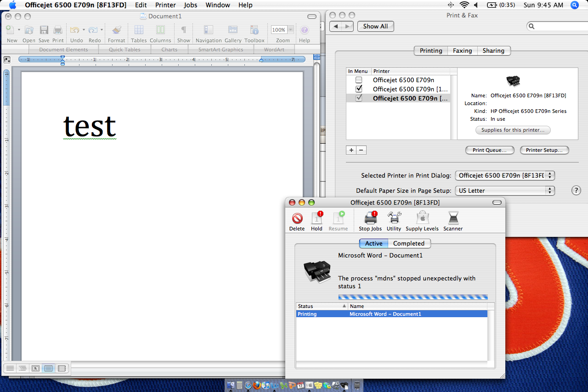The image size is (588, 392).
Task: Click the Help question mark icon in Word
Action: (x=305, y=30)
